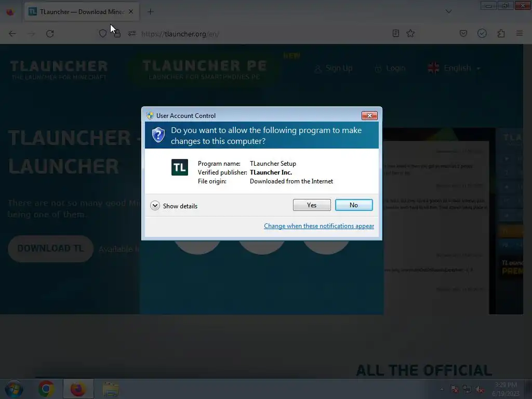
Task: Click the page vertical scrollbar
Action: coord(528,210)
